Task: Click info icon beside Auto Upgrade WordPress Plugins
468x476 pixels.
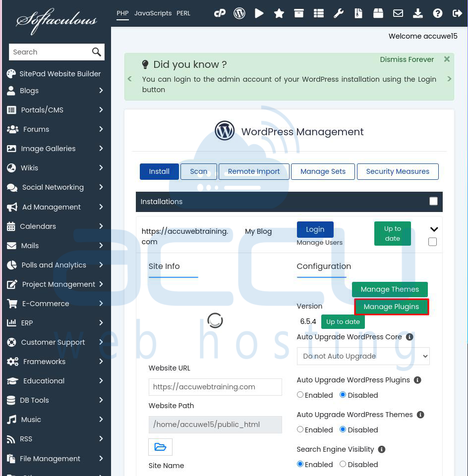Action: point(417,380)
